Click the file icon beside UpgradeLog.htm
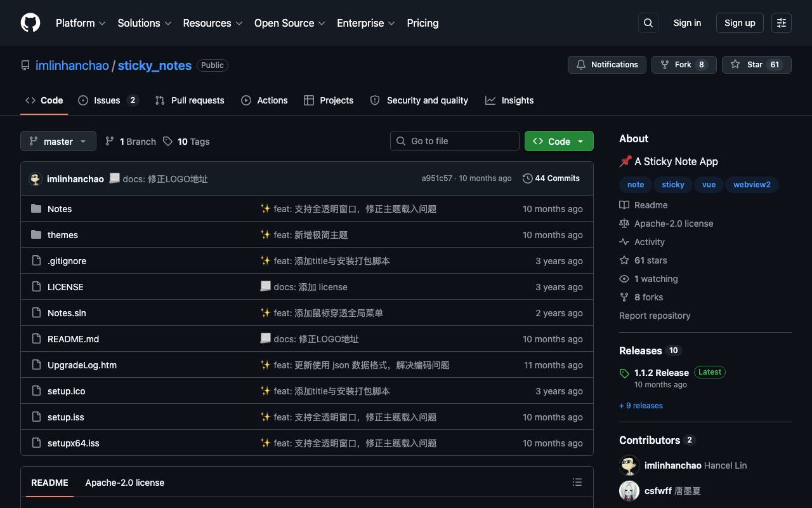 (x=36, y=365)
